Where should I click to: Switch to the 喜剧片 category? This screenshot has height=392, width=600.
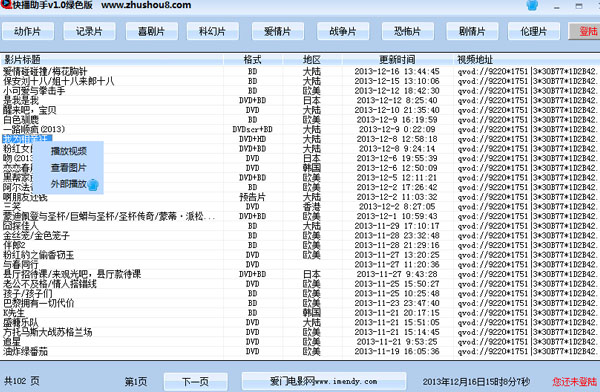pyautogui.click(x=152, y=31)
